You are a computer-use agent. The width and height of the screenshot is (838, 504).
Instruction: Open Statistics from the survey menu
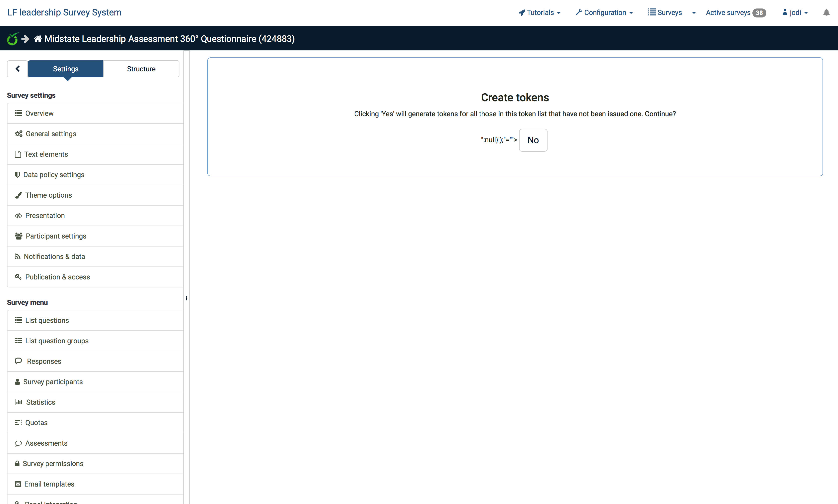40,402
